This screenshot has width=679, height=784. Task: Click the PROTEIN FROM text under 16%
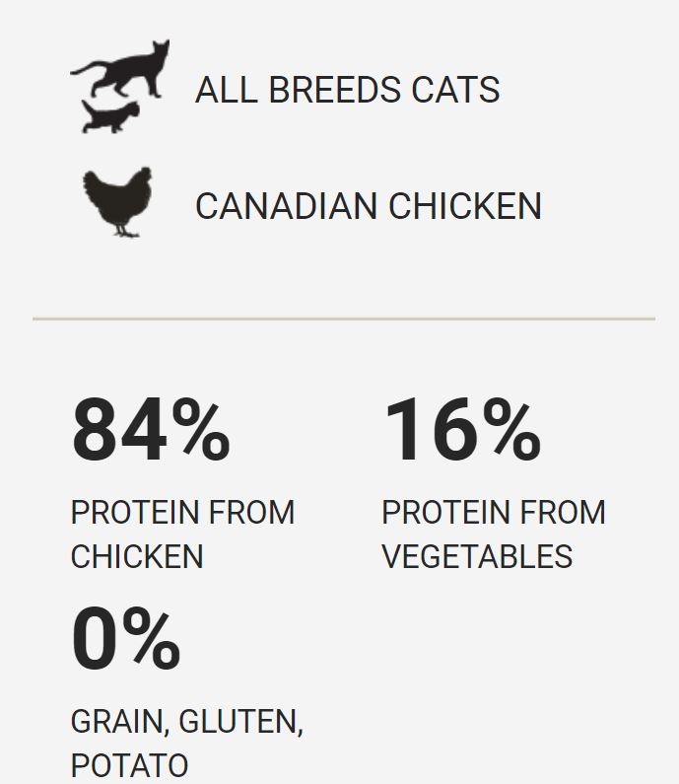point(493,513)
